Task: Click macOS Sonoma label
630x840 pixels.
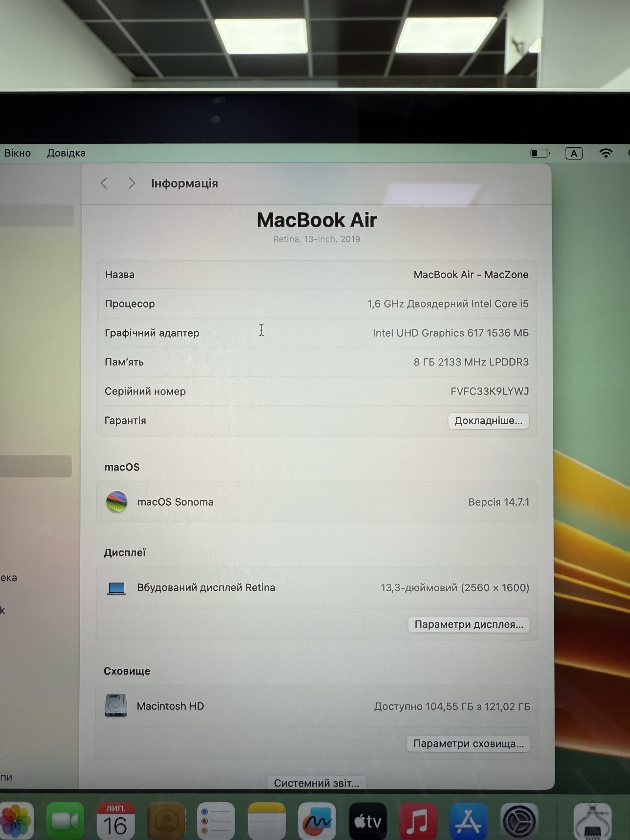Action: point(176,502)
